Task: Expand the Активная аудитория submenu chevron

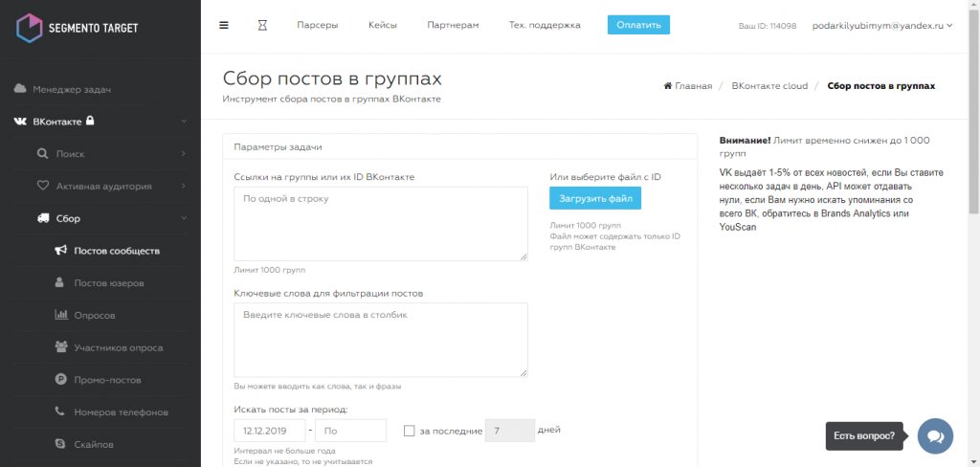Action: pyautogui.click(x=184, y=186)
